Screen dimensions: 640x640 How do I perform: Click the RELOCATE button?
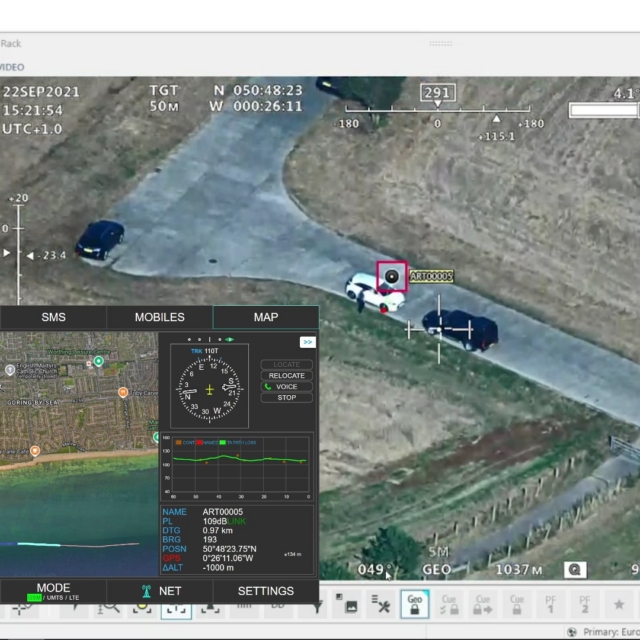point(287,376)
